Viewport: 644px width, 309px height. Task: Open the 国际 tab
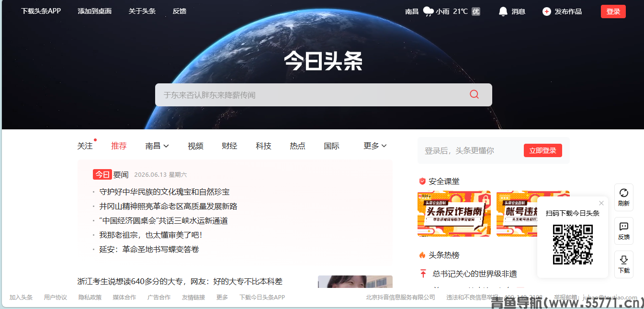(331, 146)
